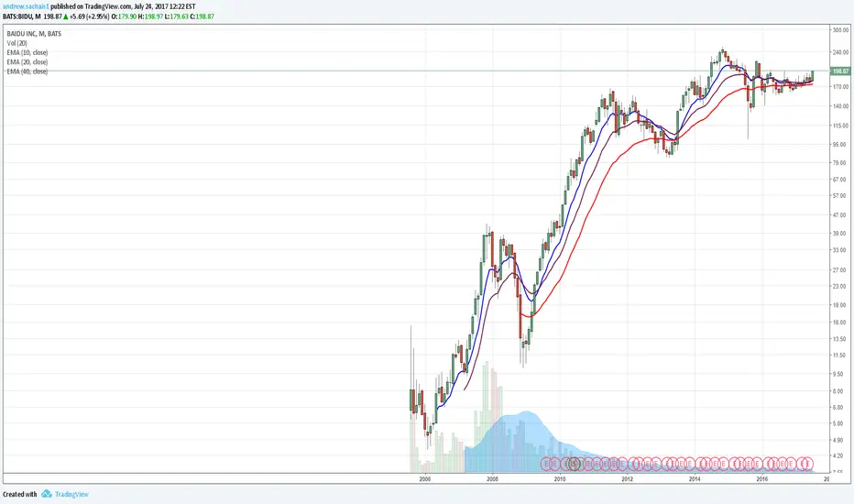Viewport: 854px width, 504px height.
Task: Click the 2012 label on time axis
Action: (628, 479)
